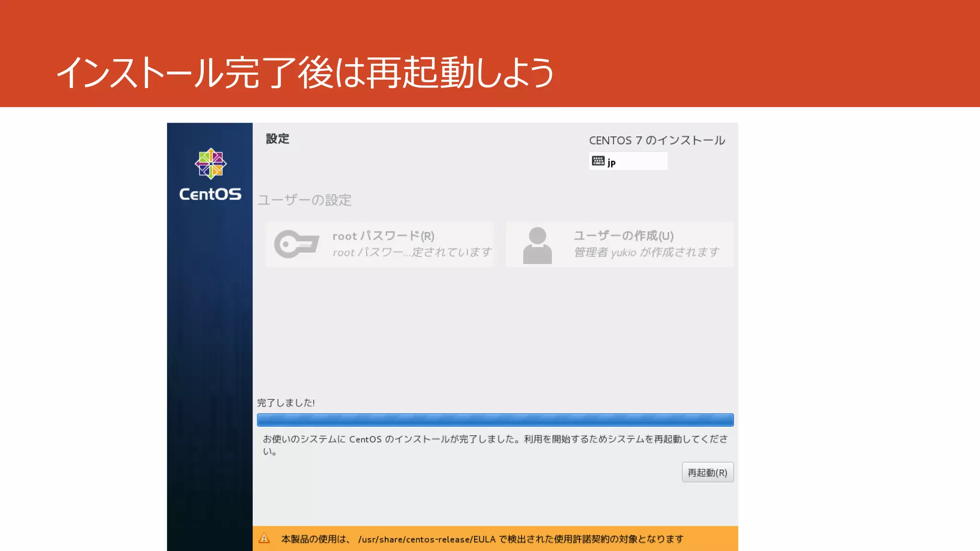Click the slide title インストール完了後は再起動しよう
Viewport: 980px width, 551px height.
tap(305, 73)
